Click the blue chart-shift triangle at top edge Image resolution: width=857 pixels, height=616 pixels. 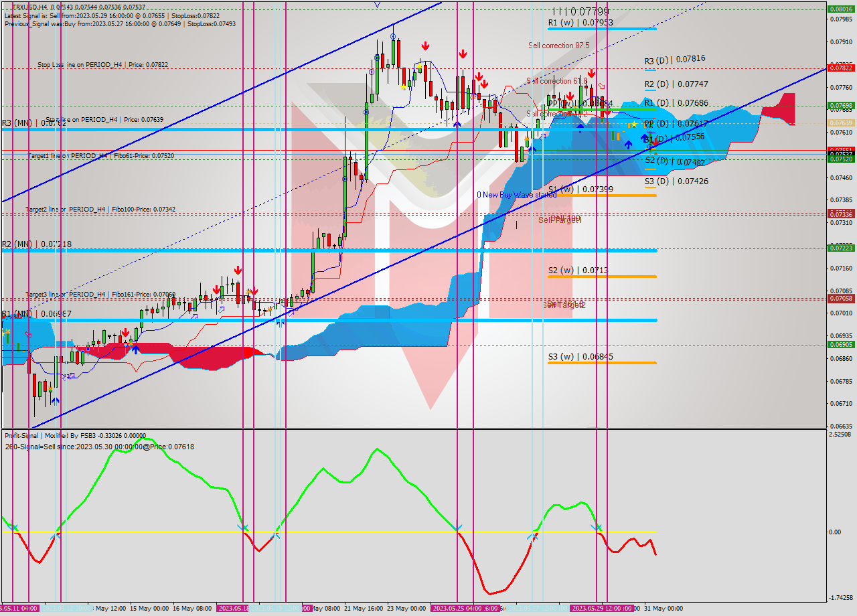[x=377, y=3]
